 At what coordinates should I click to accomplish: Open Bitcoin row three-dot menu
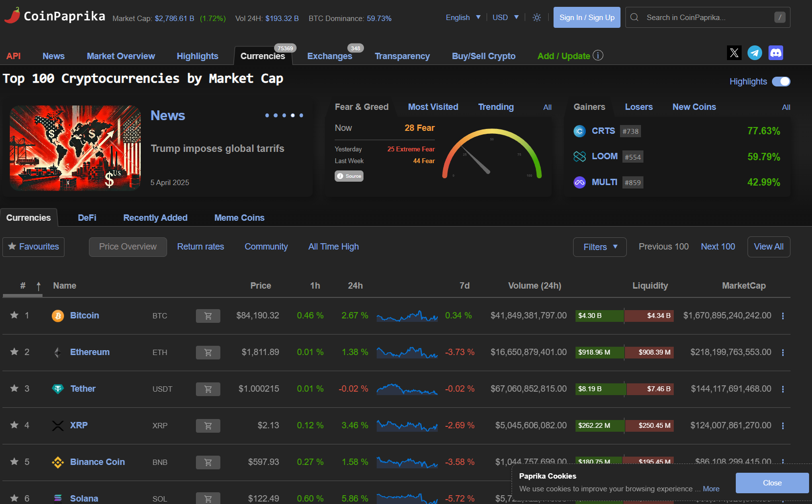tap(783, 316)
